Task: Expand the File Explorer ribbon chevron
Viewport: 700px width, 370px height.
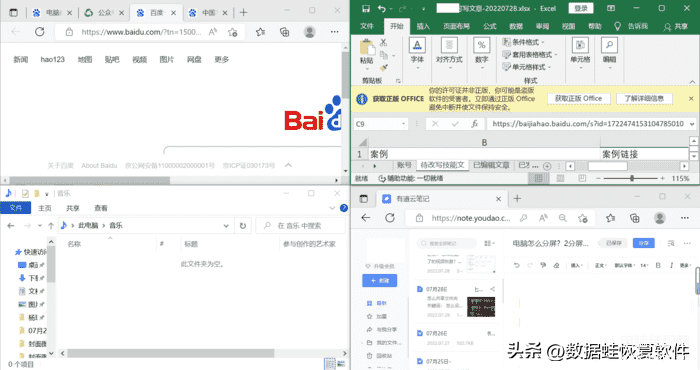Action: click(332, 208)
